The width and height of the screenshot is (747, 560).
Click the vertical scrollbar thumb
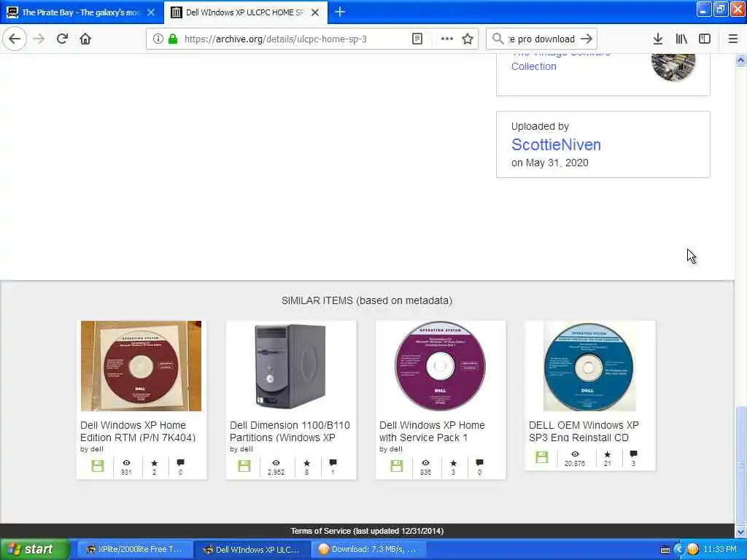(741, 464)
